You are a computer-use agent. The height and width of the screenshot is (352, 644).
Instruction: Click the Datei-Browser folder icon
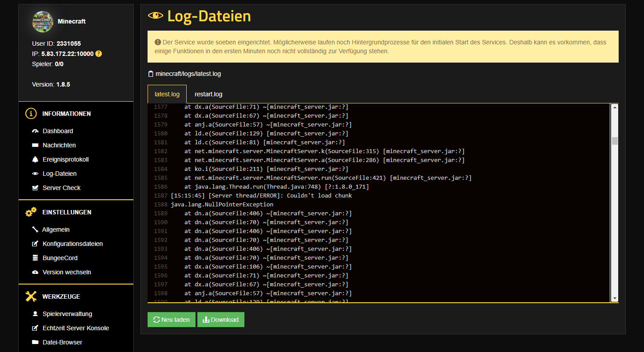point(35,343)
